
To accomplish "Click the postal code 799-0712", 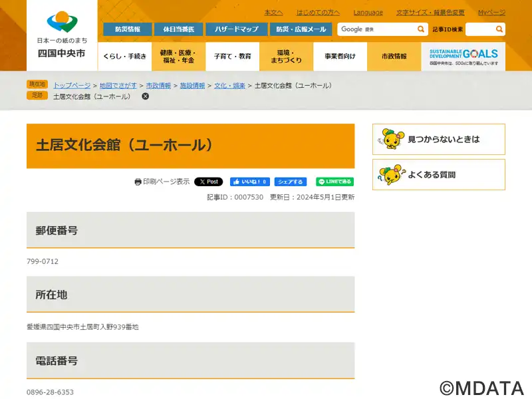I will click(43, 261).
